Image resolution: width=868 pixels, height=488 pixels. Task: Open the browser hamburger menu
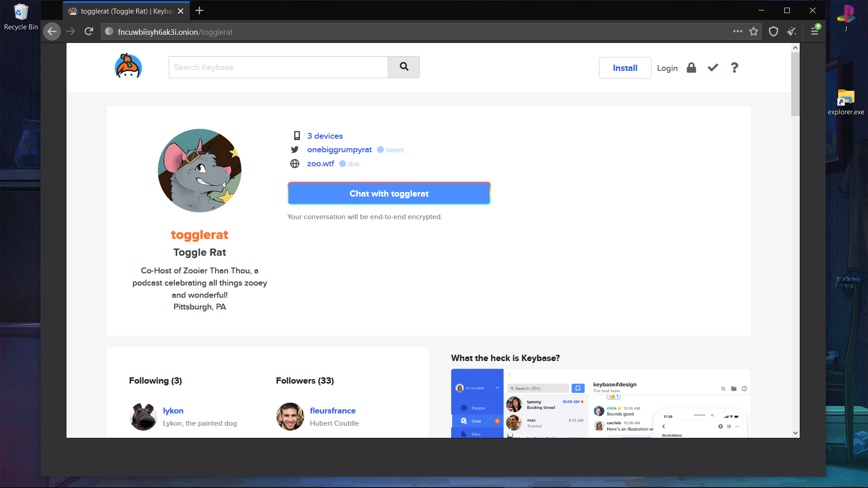815,32
